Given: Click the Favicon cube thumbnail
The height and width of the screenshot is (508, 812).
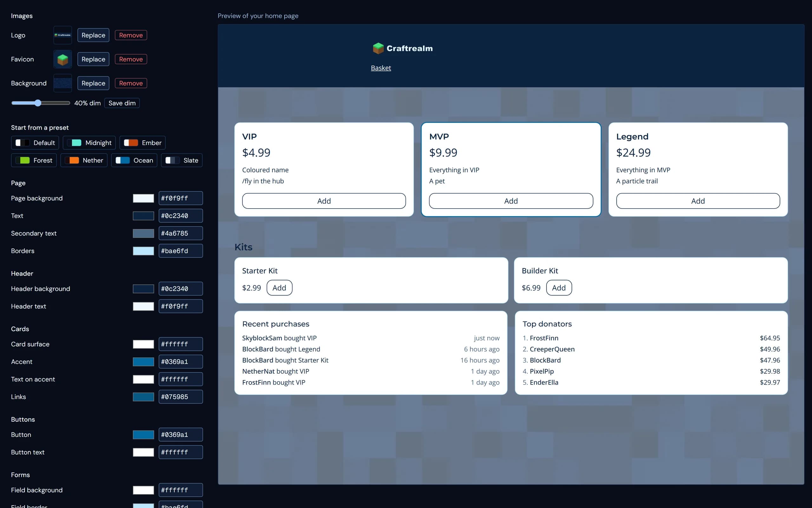Looking at the screenshot, I should pos(63,59).
